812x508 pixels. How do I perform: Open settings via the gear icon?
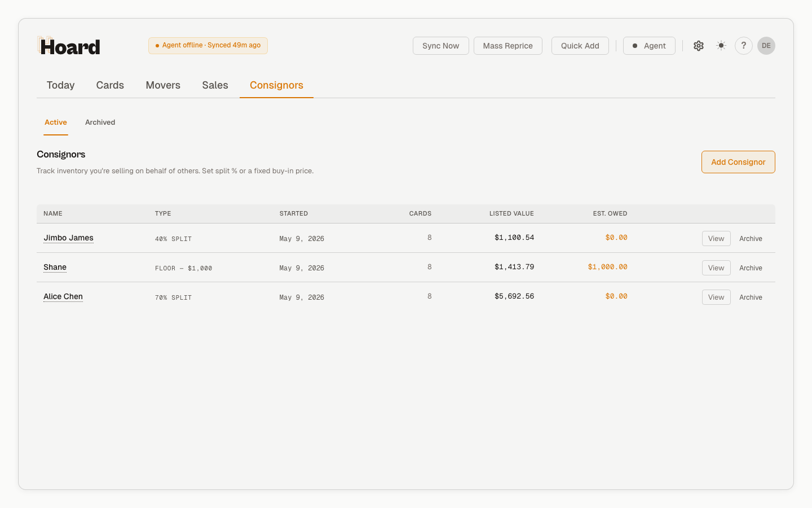click(699, 46)
